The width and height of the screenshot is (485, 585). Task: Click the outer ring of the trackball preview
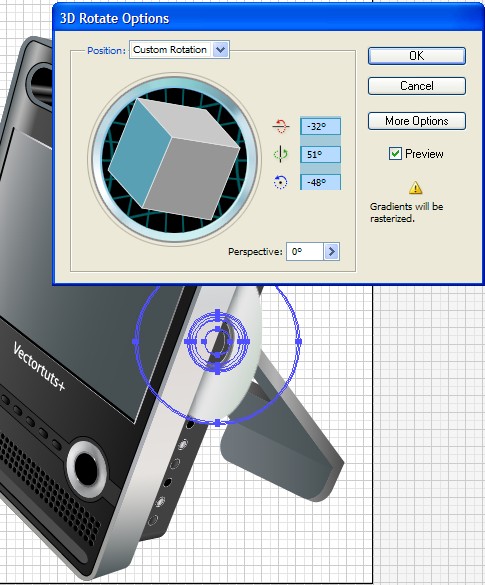click(x=175, y=81)
